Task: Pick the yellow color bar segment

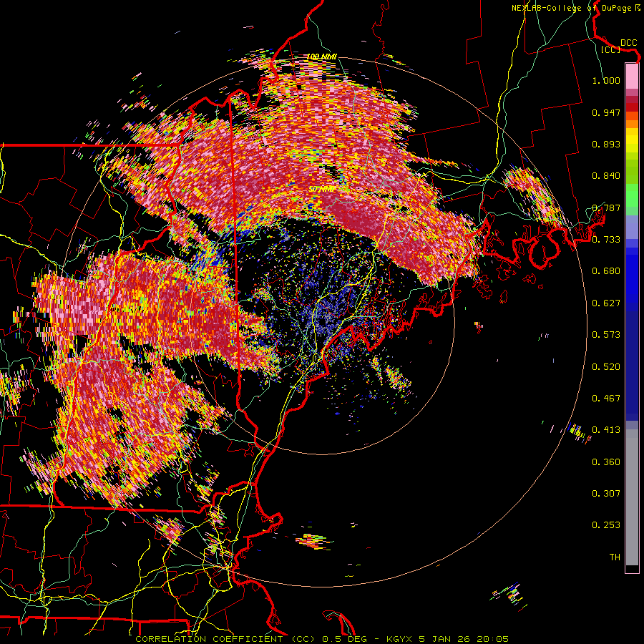Action: click(632, 140)
